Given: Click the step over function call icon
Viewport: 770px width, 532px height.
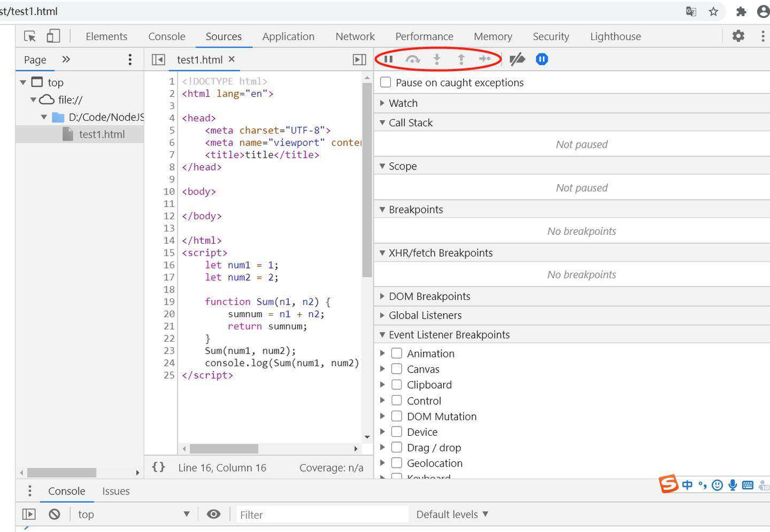Looking at the screenshot, I should [413, 59].
